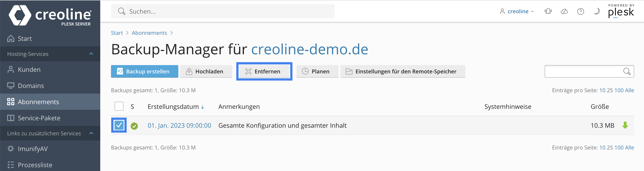Click the person icon beside Kunden
644x171 pixels.
tap(11, 69)
